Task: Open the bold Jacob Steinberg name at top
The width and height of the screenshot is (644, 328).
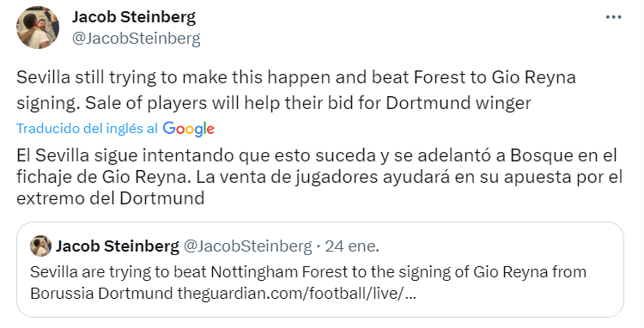Action: pos(134,17)
